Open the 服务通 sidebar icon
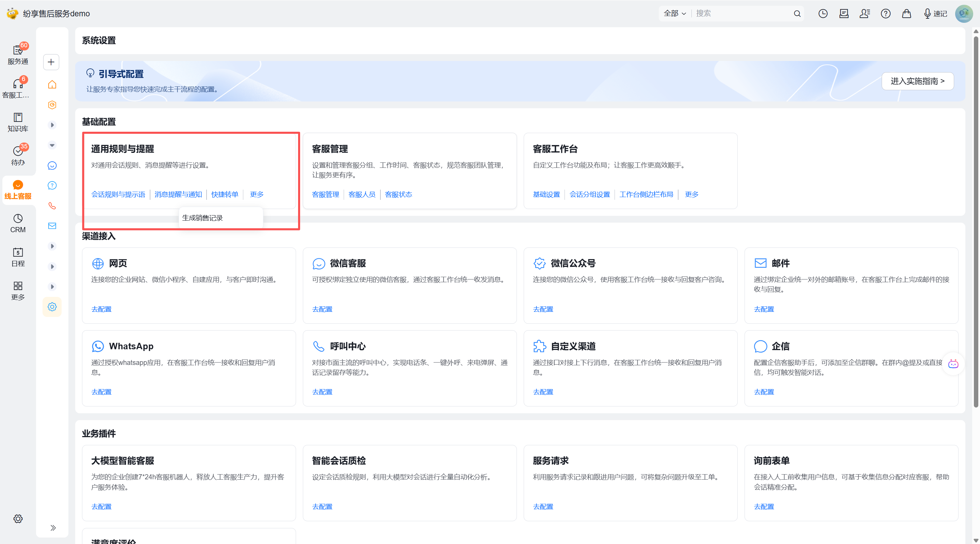This screenshot has height=544, width=980. pyautogui.click(x=17, y=54)
